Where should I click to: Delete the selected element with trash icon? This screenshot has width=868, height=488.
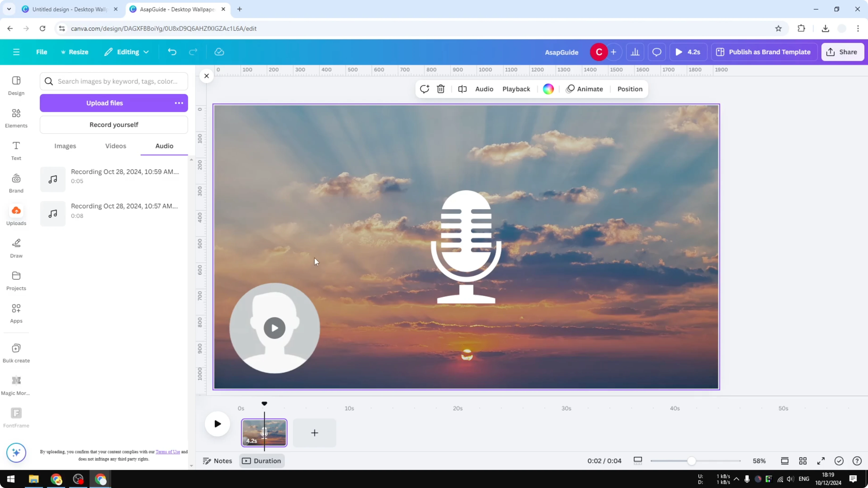coord(441,89)
